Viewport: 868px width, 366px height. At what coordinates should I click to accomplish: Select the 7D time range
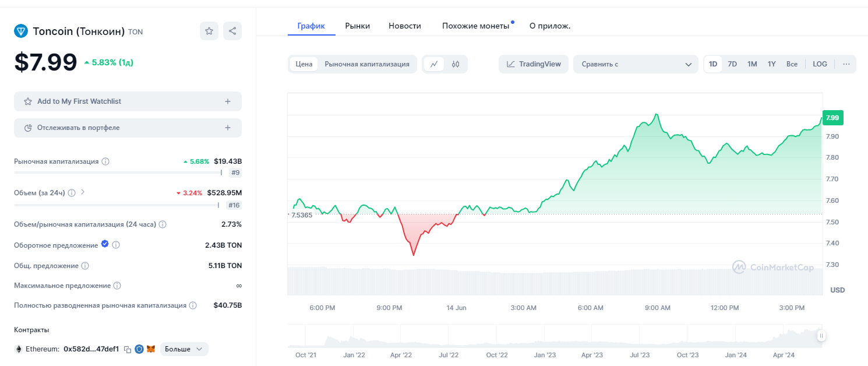[x=732, y=64]
